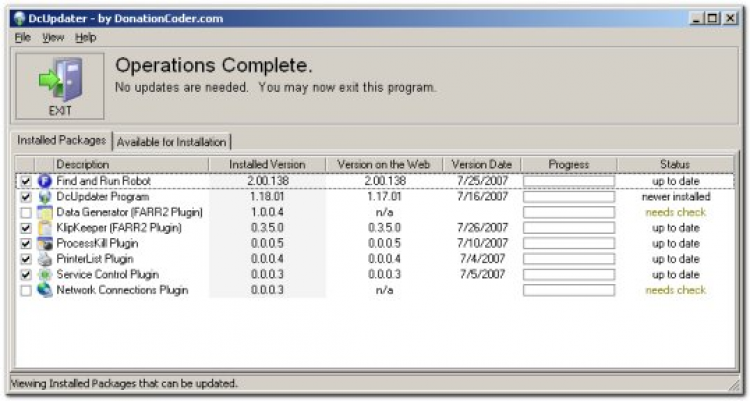Click installed version 1.0.0.4
The height and width of the screenshot is (401, 750).
click(x=267, y=212)
